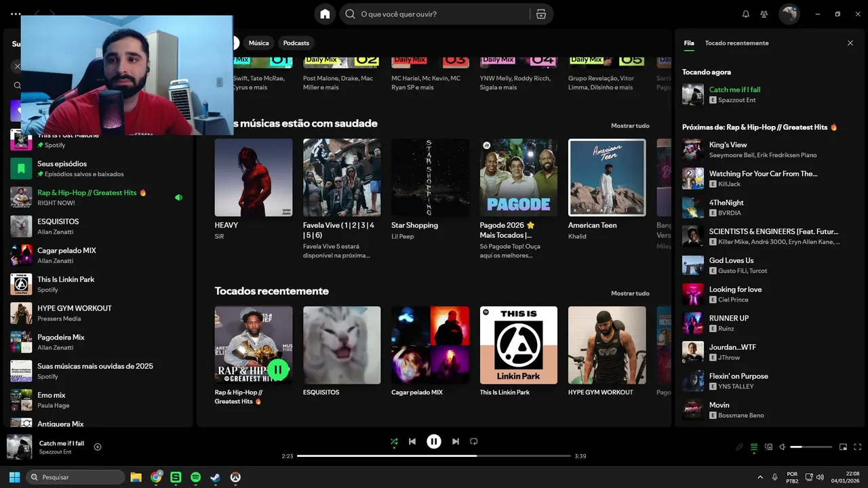Open the miniplayer
868x488 pixels.
click(843, 447)
